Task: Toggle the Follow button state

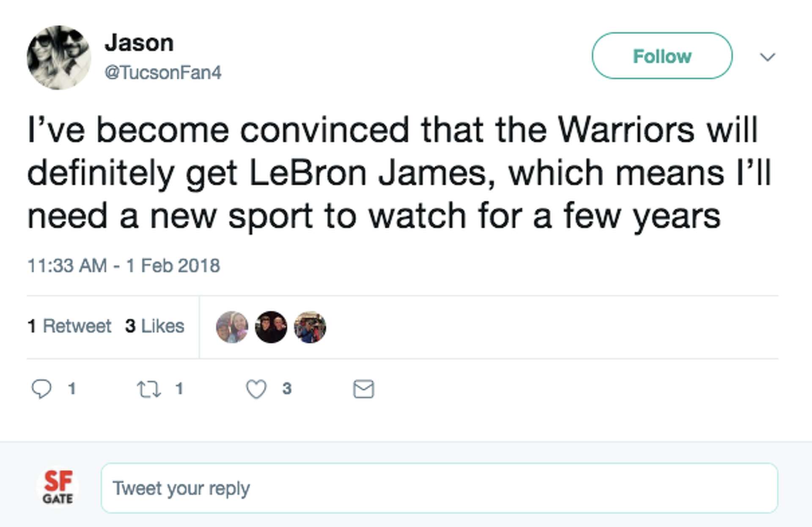Action: [662, 56]
